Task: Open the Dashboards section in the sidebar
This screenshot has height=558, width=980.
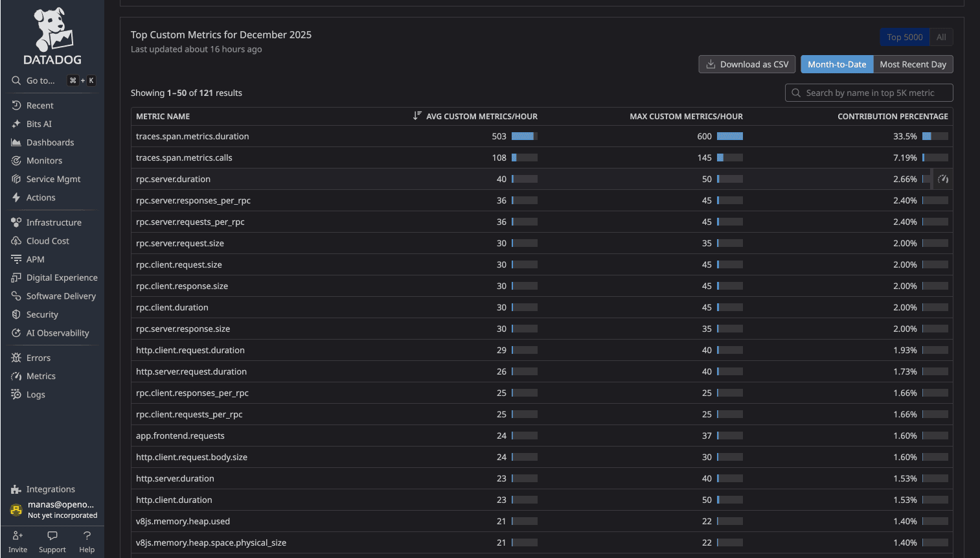Action: [x=49, y=142]
